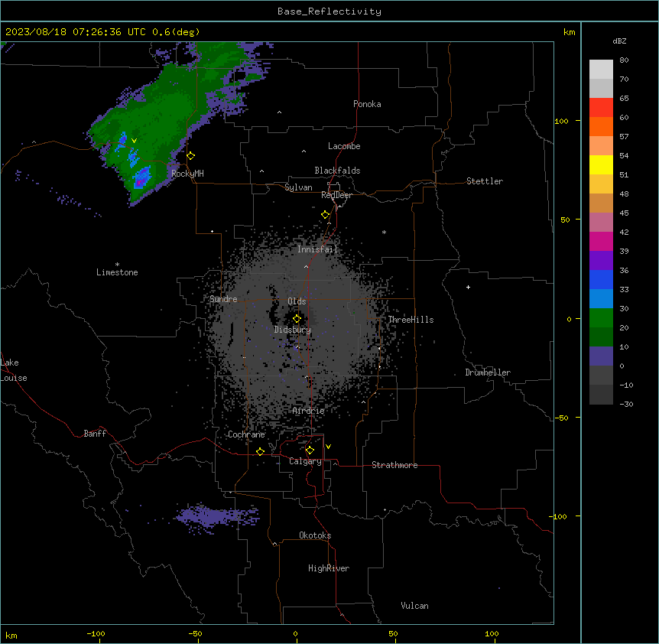Click the dBZ legend heading

click(619, 41)
